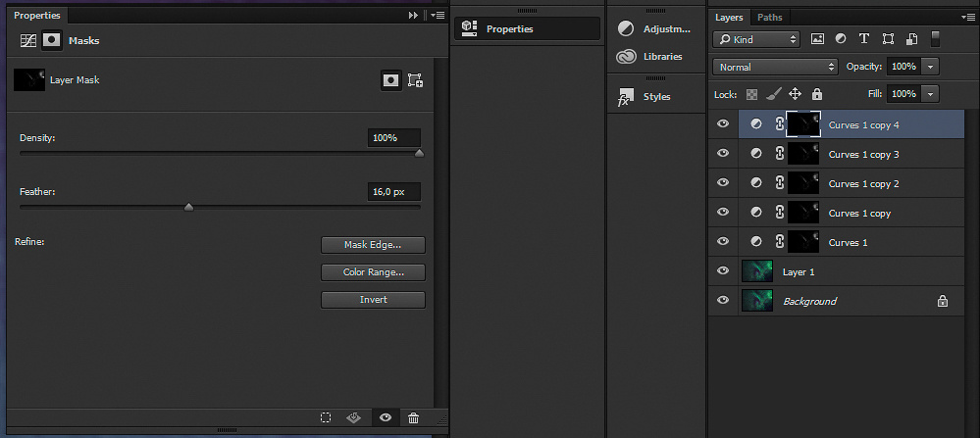The height and width of the screenshot is (438, 980).
Task: Select the Background layer thumbnail
Action: pyautogui.click(x=757, y=301)
